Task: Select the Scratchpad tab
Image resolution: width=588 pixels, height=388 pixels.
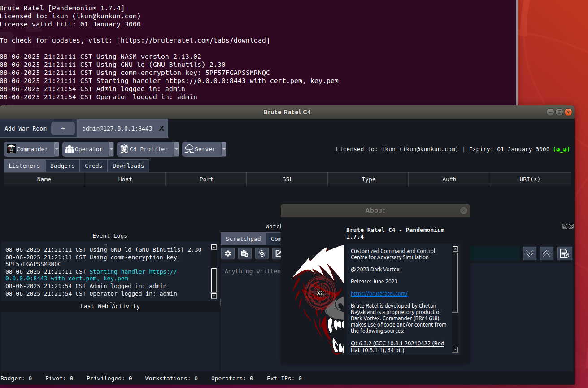Action: pyautogui.click(x=243, y=239)
